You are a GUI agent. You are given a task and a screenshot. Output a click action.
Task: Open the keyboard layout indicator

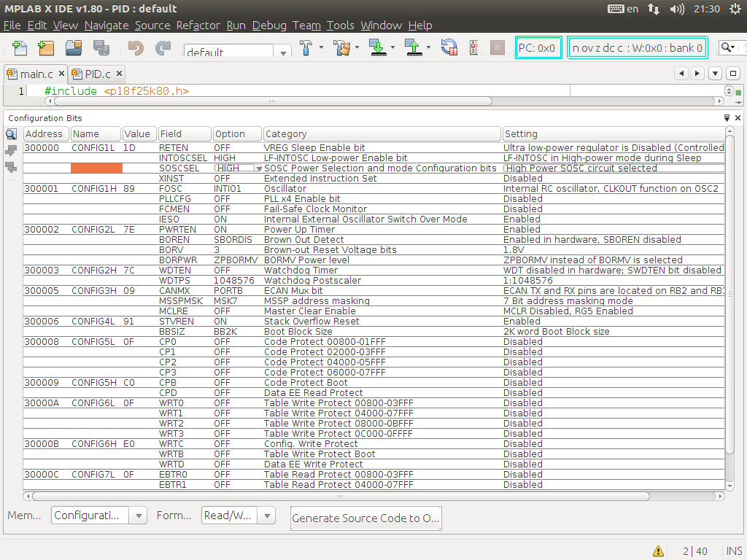click(623, 9)
